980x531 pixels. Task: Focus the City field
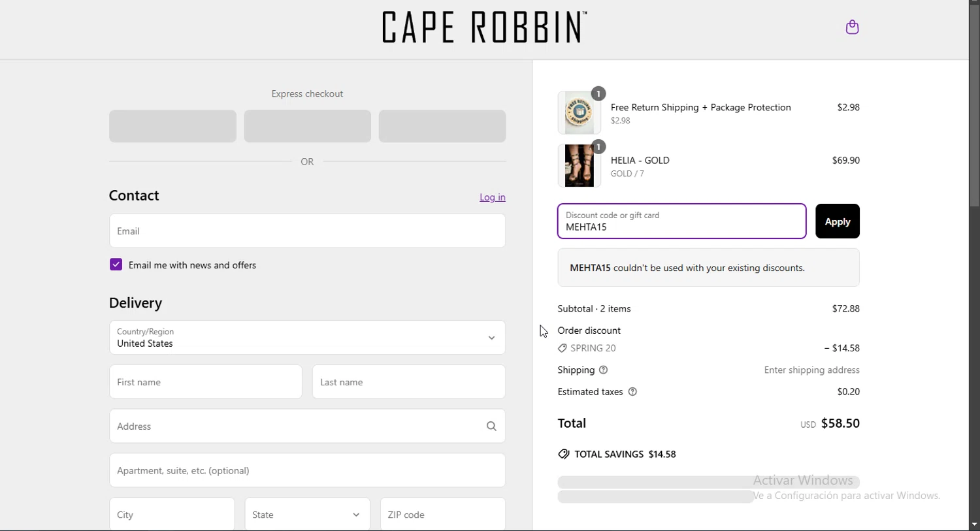click(172, 515)
